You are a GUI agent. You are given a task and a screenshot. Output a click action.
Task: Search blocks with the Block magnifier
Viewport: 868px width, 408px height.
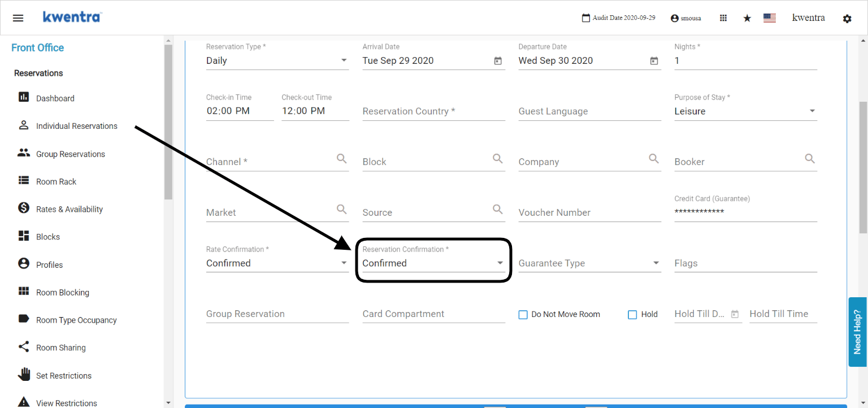498,159
